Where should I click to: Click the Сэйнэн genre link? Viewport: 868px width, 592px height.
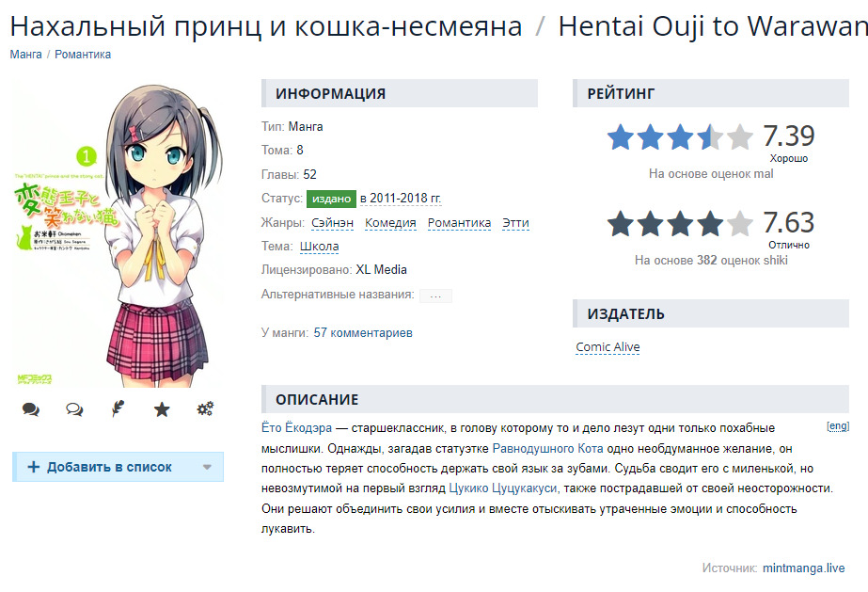tap(333, 223)
